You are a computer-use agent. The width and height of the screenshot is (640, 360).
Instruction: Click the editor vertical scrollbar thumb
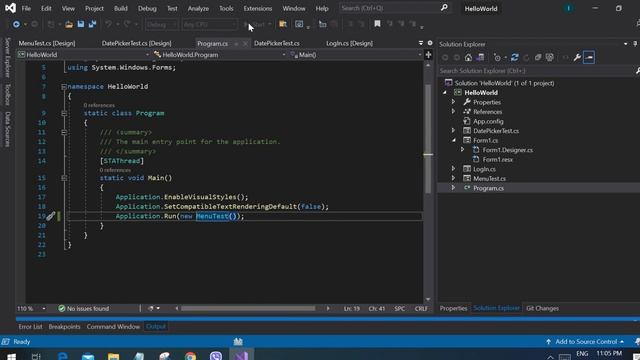pyautogui.click(x=428, y=139)
